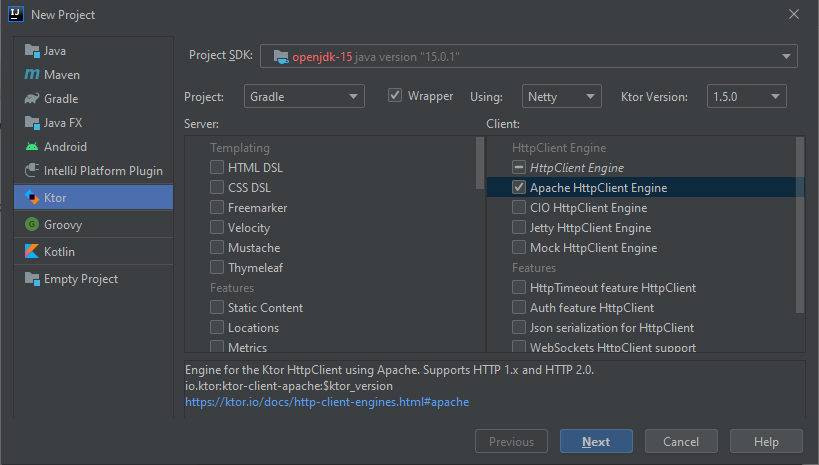
Task: Open the Using Netty engine dropdown
Action: 561,96
